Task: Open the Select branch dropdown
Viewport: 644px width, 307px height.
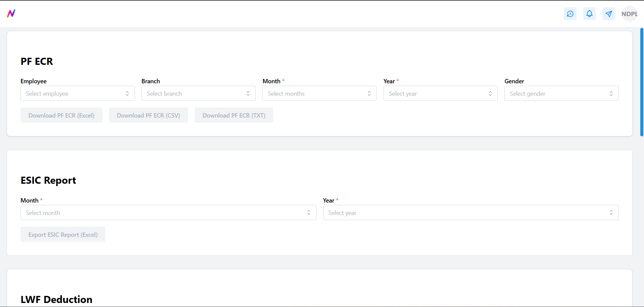Action: click(x=199, y=93)
